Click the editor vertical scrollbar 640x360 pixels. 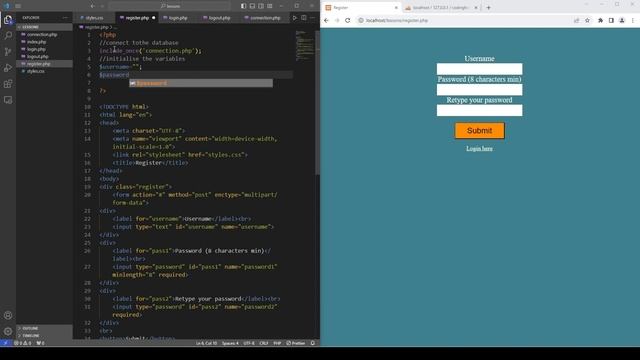[x=317, y=102]
